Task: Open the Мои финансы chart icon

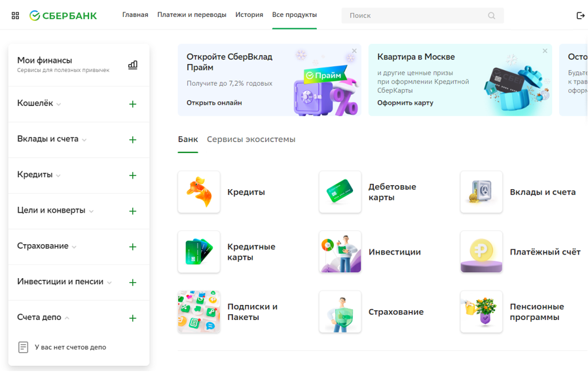Action: pyautogui.click(x=133, y=65)
